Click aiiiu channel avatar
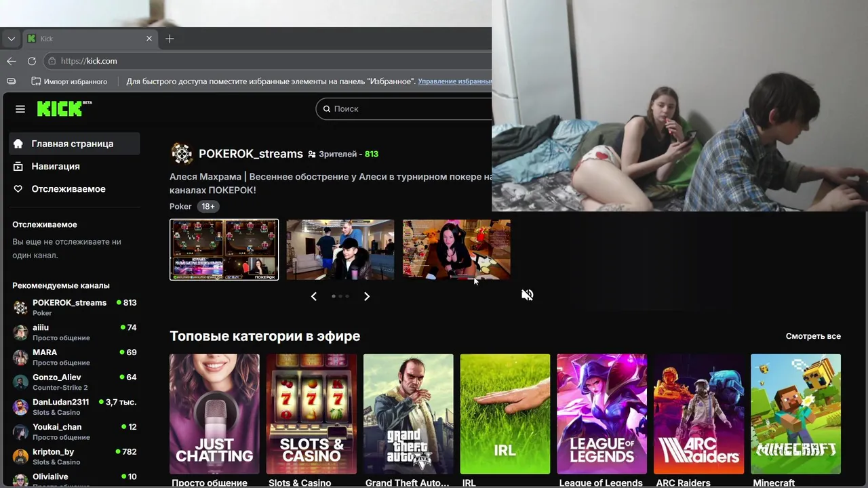The width and height of the screenshot is (868, 488). tap(20, 332)
